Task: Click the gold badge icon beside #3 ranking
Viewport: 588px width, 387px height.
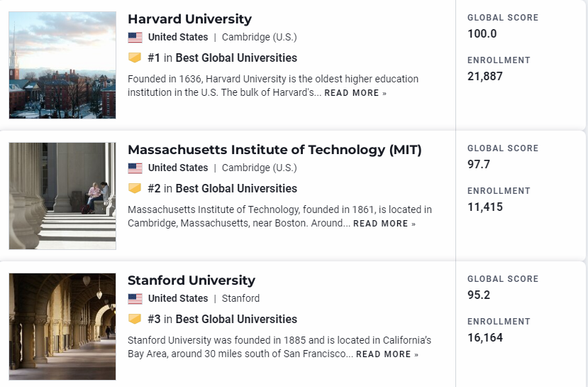Action: [135, 319]
